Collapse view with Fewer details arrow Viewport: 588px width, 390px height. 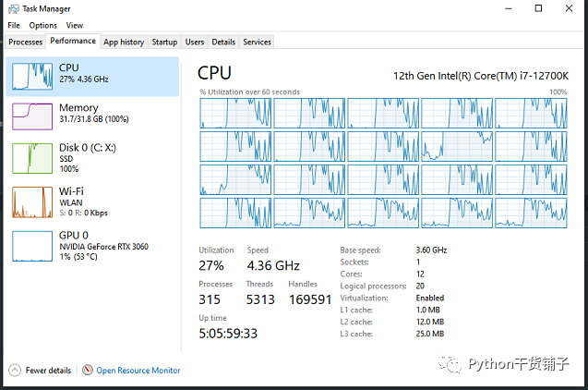click(15, 371)
